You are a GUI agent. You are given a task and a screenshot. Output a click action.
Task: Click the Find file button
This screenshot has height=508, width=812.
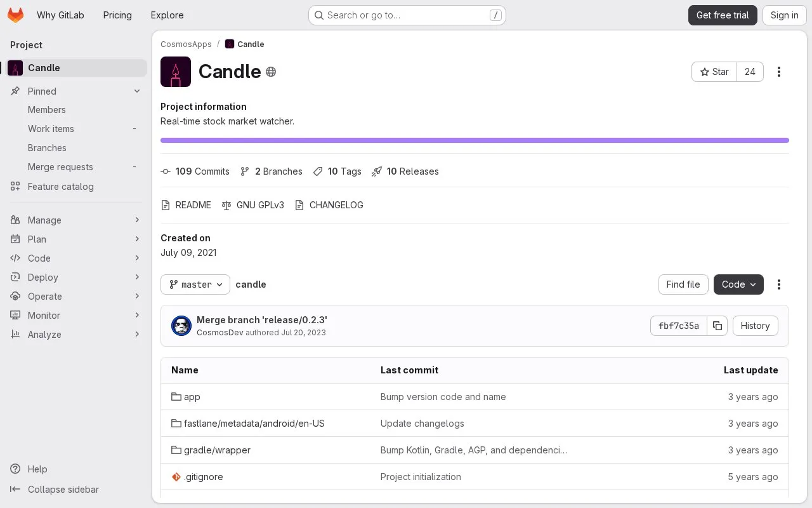pos(683,284)
